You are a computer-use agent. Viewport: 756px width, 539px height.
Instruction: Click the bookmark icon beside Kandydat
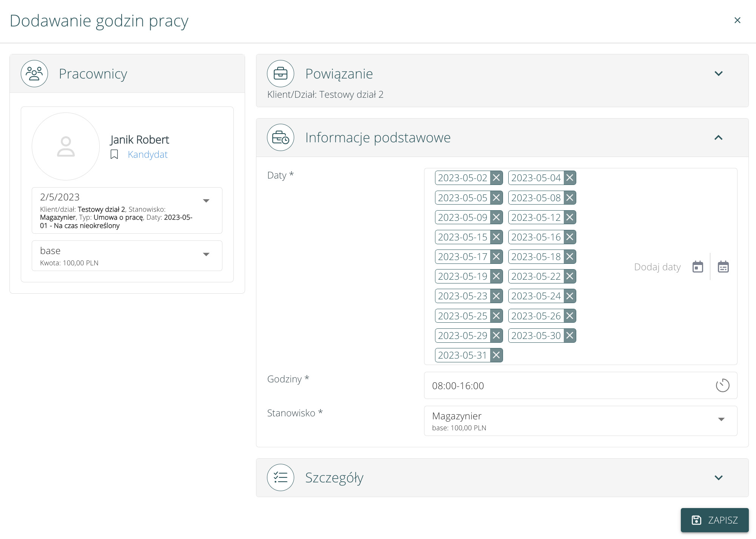pyautogui.click(x=114, y=154)
